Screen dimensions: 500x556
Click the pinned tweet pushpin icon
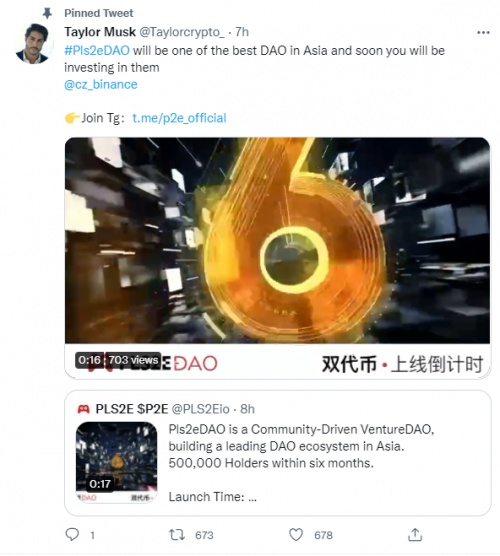[x=47, y=13]
